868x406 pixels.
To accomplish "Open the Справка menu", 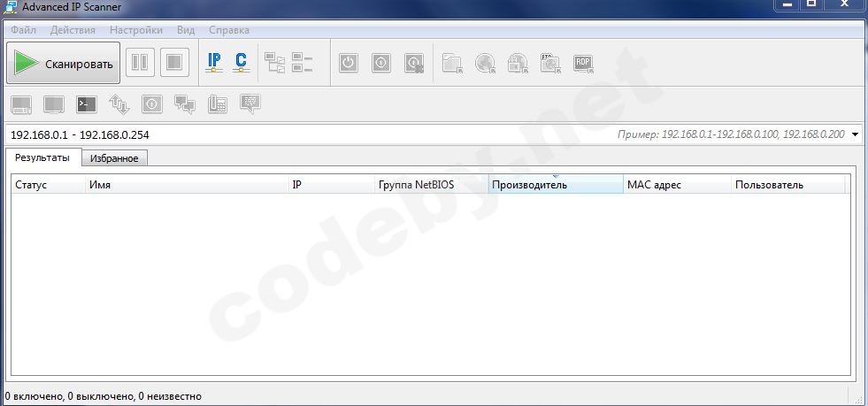I will pyautogui.click(x=229, y=30).
